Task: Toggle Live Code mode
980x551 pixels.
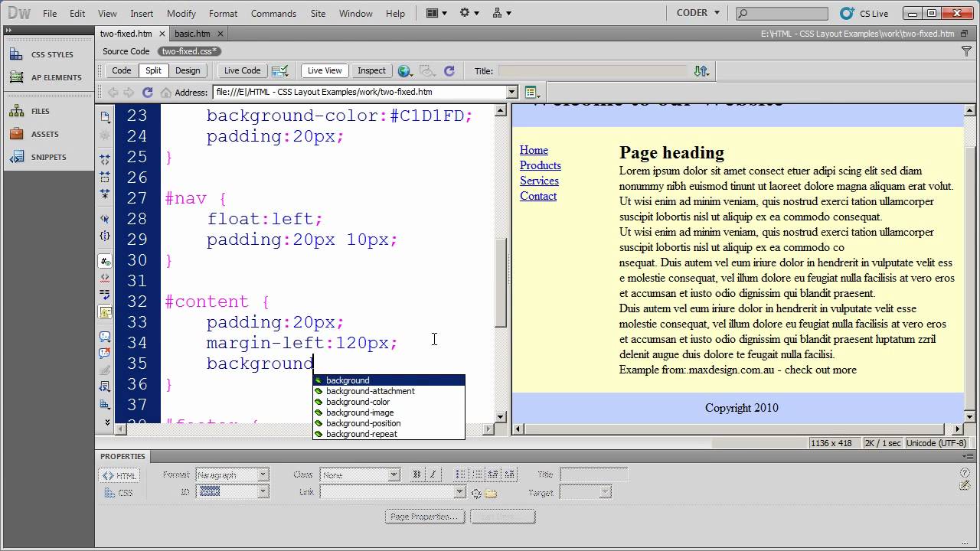Action: 242,70
